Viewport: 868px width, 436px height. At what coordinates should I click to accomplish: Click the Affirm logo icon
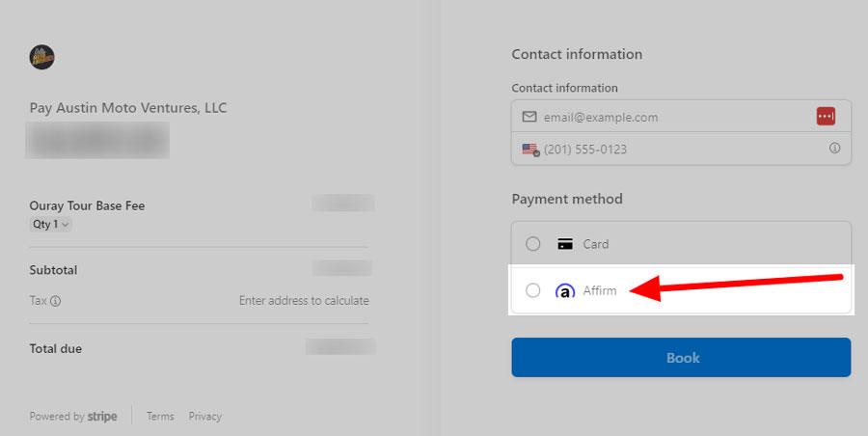(x=565, y=291)
